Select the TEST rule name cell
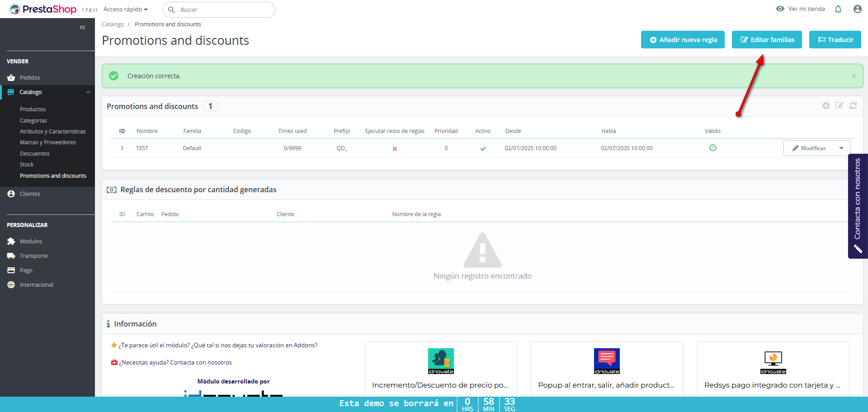The height and width of the screenshot is (412, 868). coord(142,148)
